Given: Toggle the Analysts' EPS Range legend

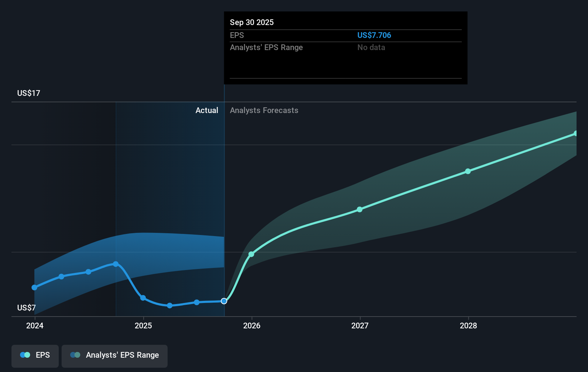Looking at the screenshot, I should click(x=115, y=356).
